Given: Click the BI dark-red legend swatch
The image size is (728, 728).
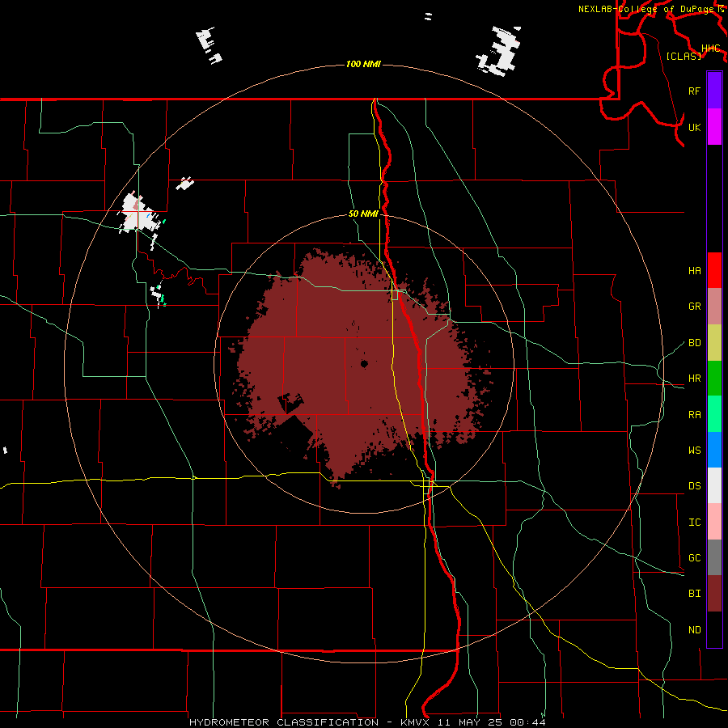Looking at the screenshot, I should (714, 594).
